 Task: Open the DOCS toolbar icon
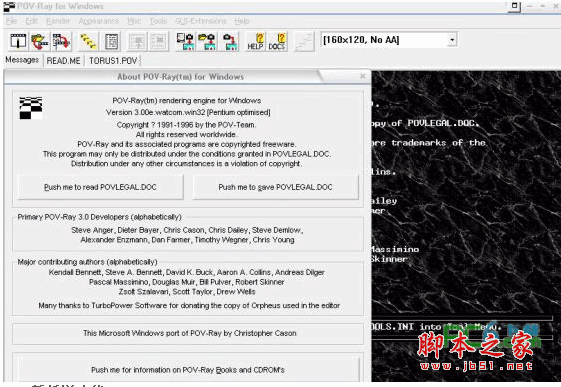point(277,41)
